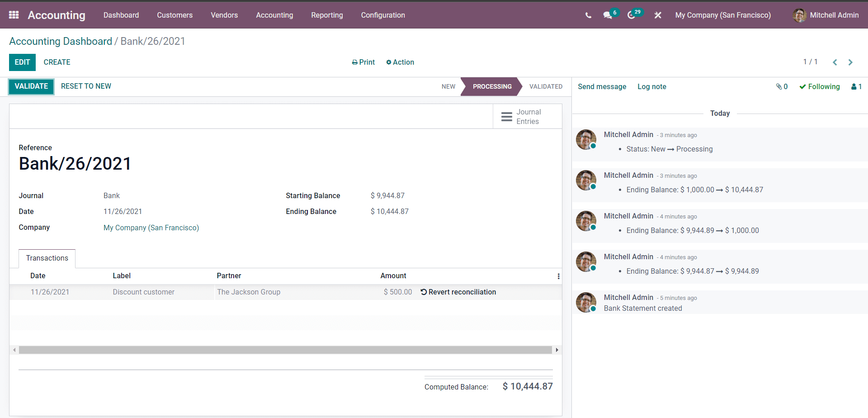Sort by Amount column header
Viewport: 868px width, 418px height.
393,276
